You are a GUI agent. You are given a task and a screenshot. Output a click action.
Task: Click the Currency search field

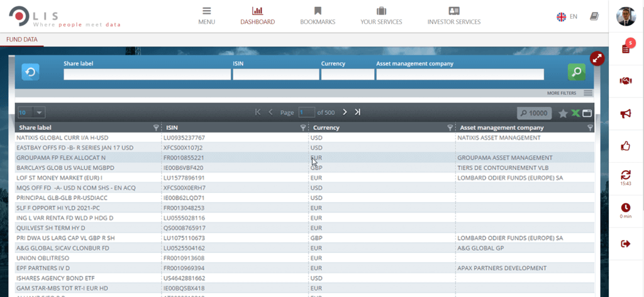point(348,74)
